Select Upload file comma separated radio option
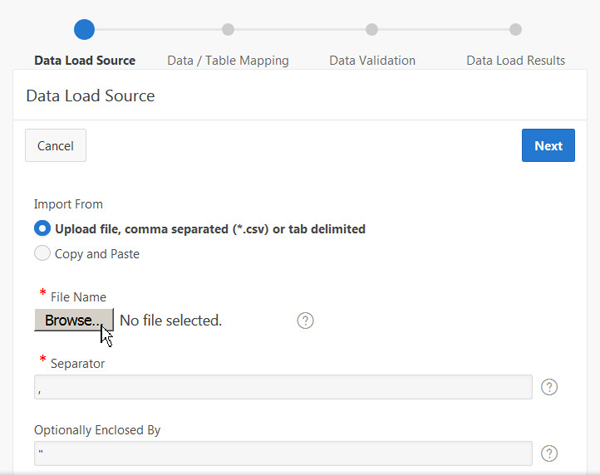 [42, 229]
